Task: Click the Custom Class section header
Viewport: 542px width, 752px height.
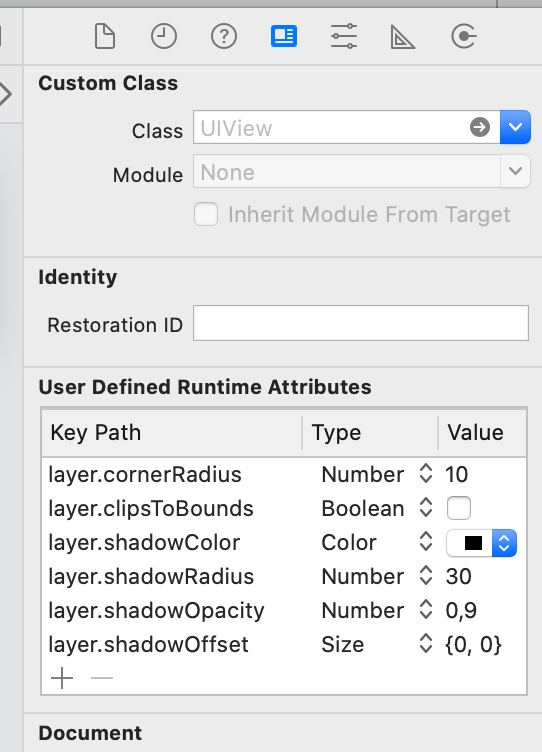Action: 108,83
